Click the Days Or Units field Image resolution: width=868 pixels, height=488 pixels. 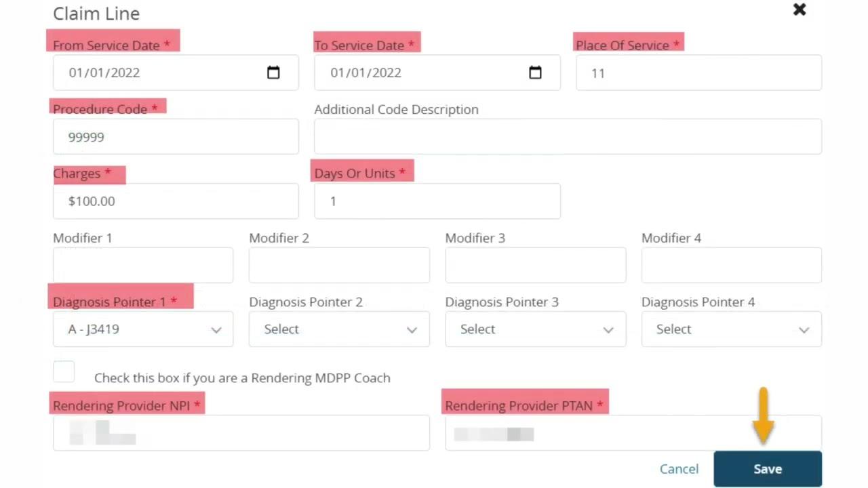437,201
